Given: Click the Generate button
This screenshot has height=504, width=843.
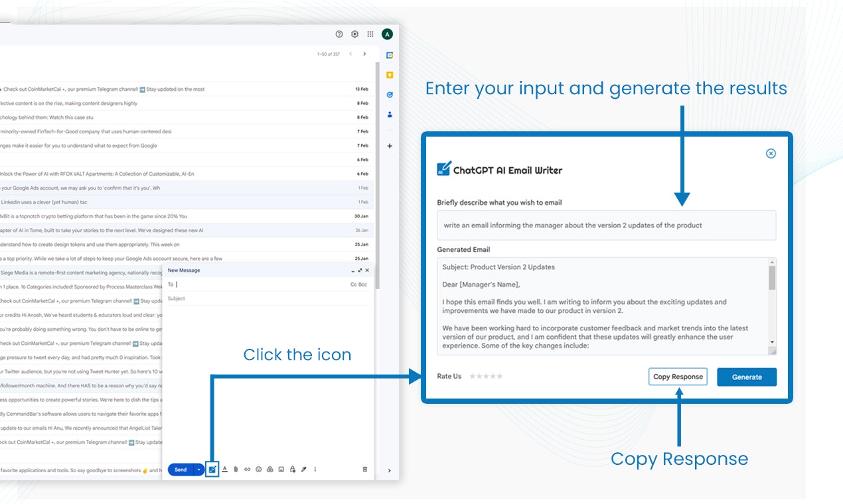Looking at the screenshot, I should [747, 377].
